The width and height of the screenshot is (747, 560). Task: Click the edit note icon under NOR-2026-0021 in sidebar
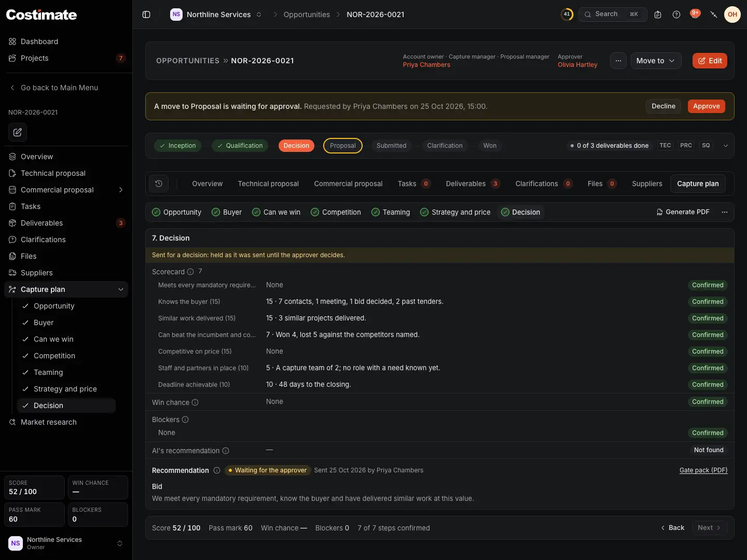coord(18,132)
